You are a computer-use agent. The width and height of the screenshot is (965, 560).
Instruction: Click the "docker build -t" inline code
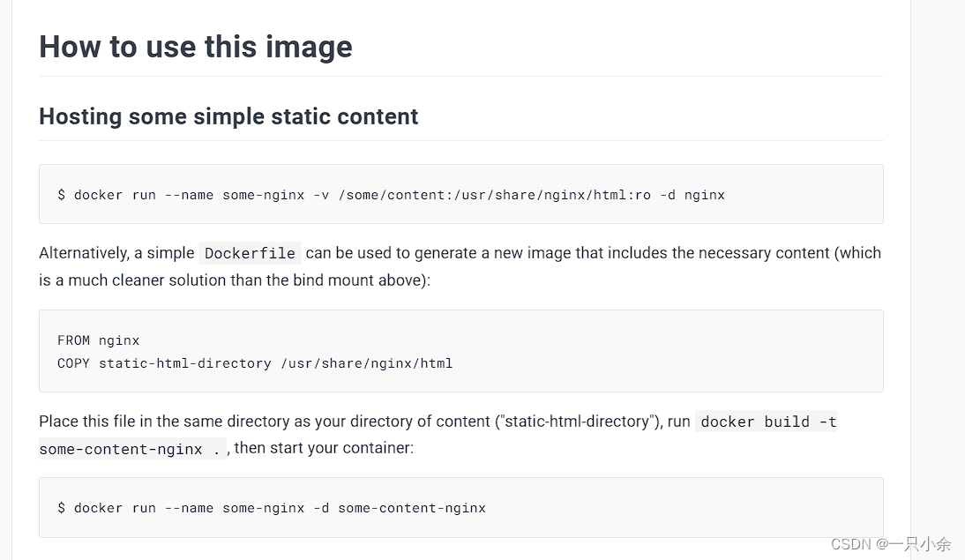[x=767, y=422]
